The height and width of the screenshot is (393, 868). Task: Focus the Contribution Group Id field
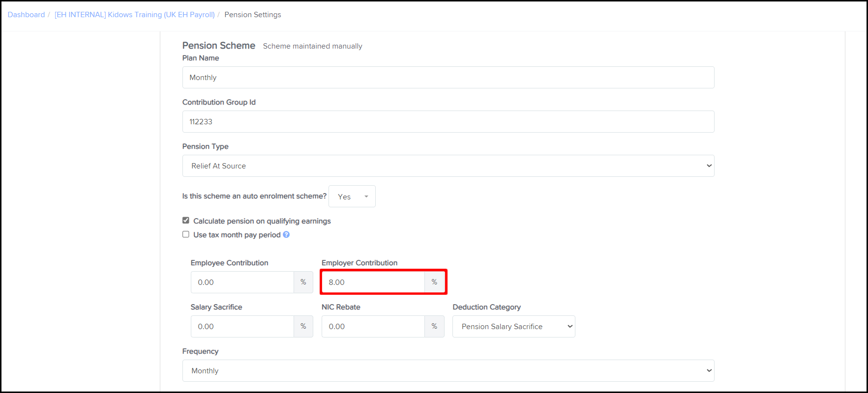[x=448, y=122]
